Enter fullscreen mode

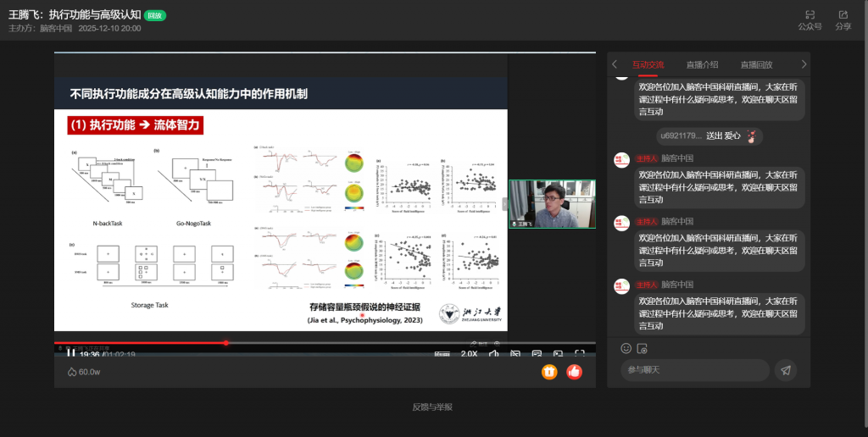pyautogui.click(x=580, y=354)
